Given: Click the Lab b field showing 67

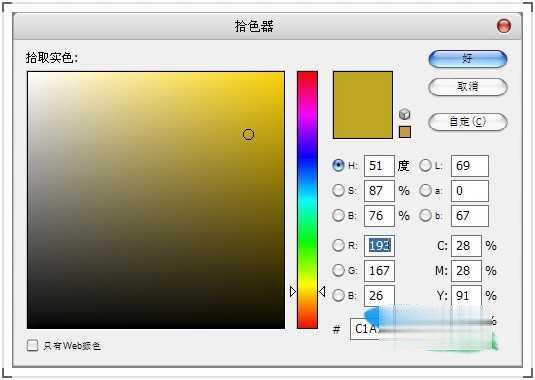Looking at the screenshot, I should (x=470, y=216).
